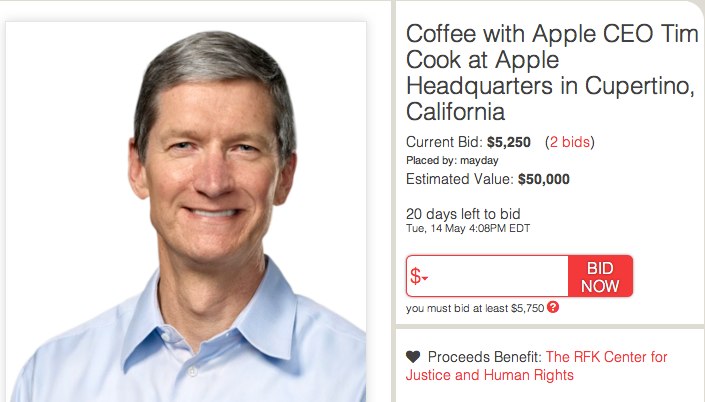Click the dollar sign currency symbol
This screenshot has height=402, width=705.
pos(415,277)
